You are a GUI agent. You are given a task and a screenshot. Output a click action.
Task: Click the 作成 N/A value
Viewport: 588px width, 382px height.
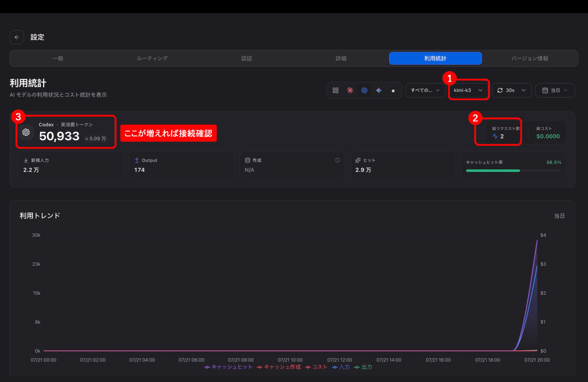pyautogui.click(x=249, y=170)
